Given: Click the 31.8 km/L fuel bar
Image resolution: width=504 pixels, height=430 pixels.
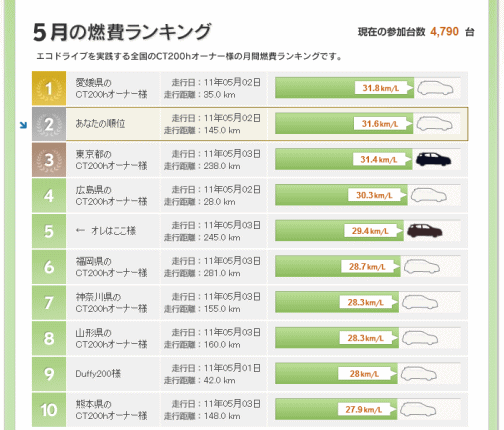Looking at the screenshot, I should (344, 88).
